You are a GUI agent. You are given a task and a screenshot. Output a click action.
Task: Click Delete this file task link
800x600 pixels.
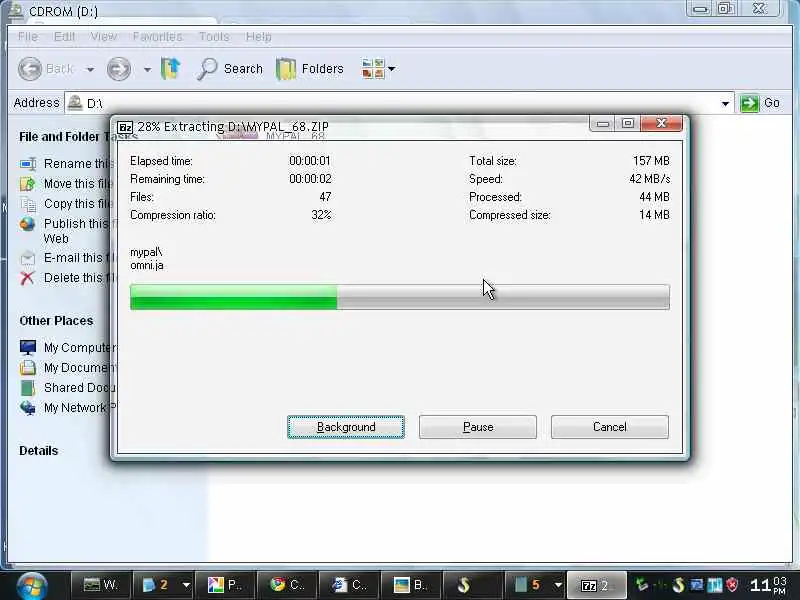click(x=78, y=278)
